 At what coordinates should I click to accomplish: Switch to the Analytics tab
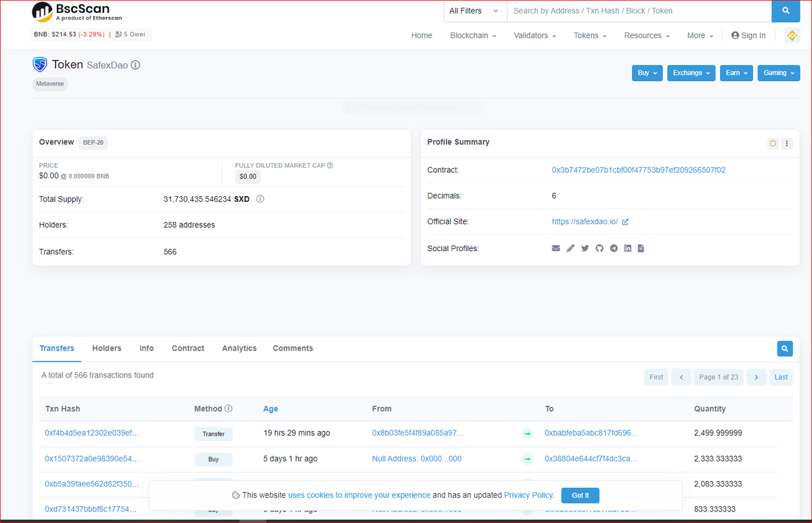(x=240, y=348)
